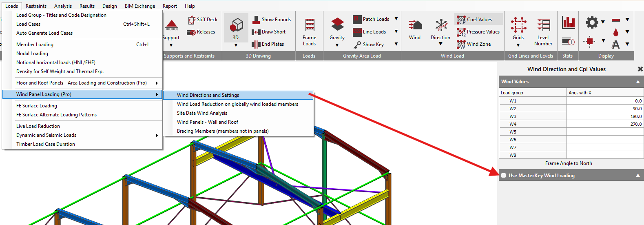Click the Stiff Deck icon
The image size is (644, 225).
click(192, 20)
